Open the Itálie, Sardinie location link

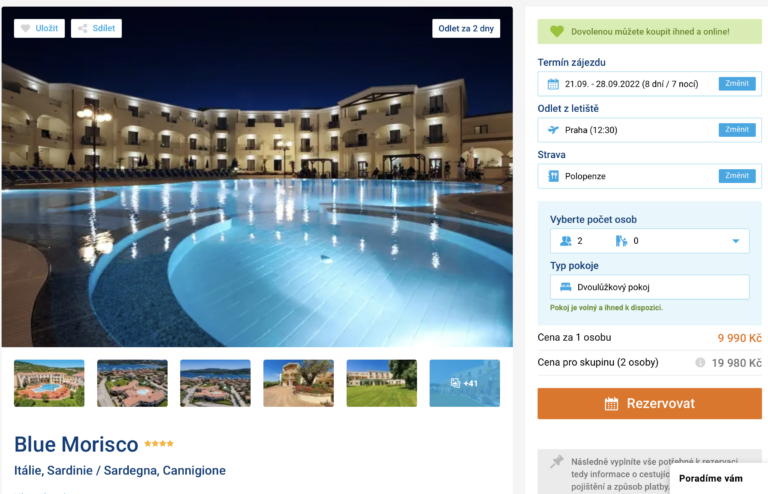(x=120, y=470)
